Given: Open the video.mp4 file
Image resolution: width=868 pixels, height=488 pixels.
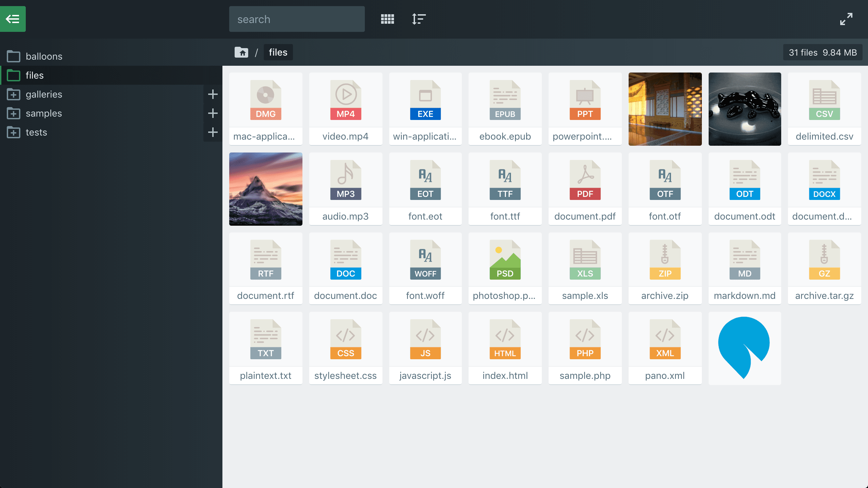Looking at the screenshot, I should [x=346, y=108].
